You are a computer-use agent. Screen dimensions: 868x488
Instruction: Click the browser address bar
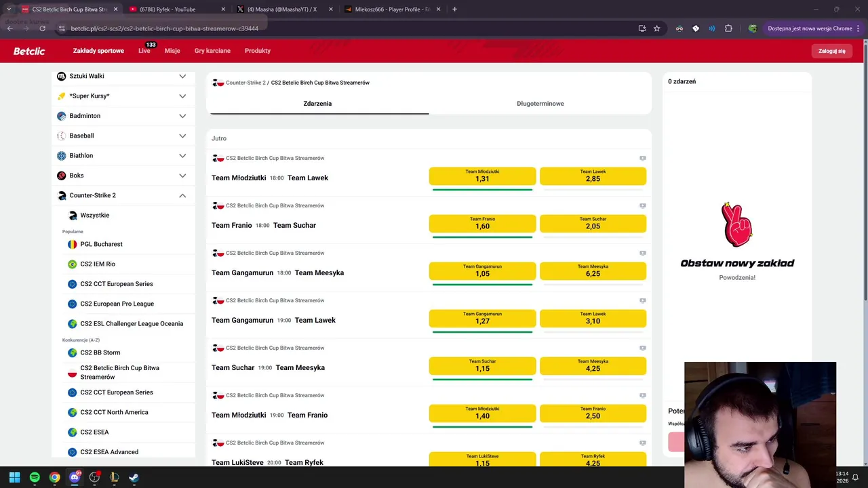(x=346, y=28)
